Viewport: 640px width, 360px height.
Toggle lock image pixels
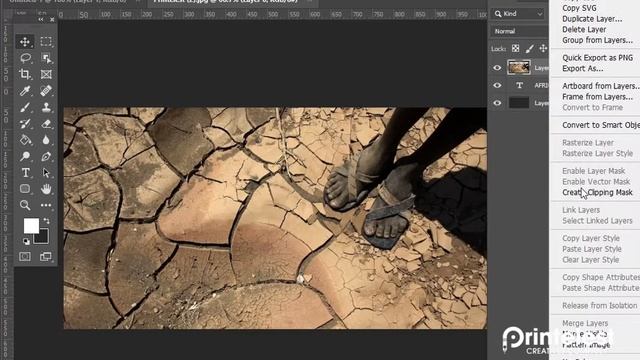click(x=529, y=49)
